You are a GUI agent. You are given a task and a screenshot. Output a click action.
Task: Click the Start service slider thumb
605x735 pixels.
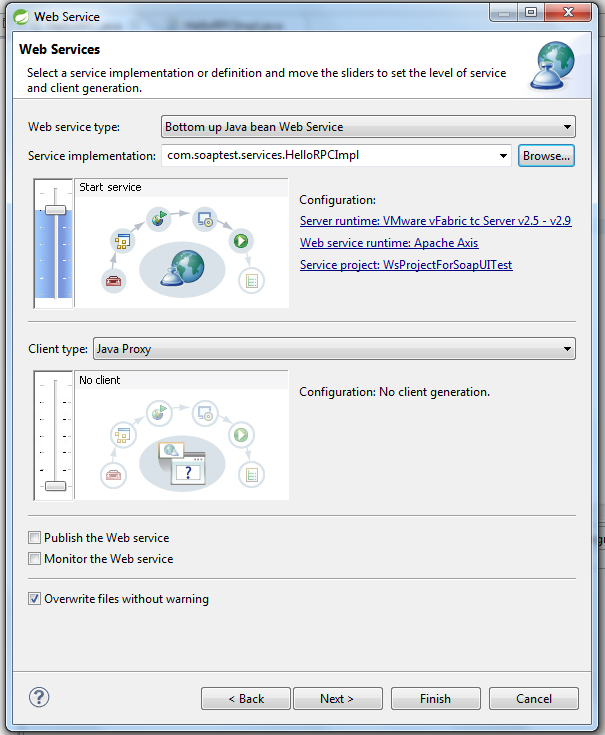coord(55,210)
